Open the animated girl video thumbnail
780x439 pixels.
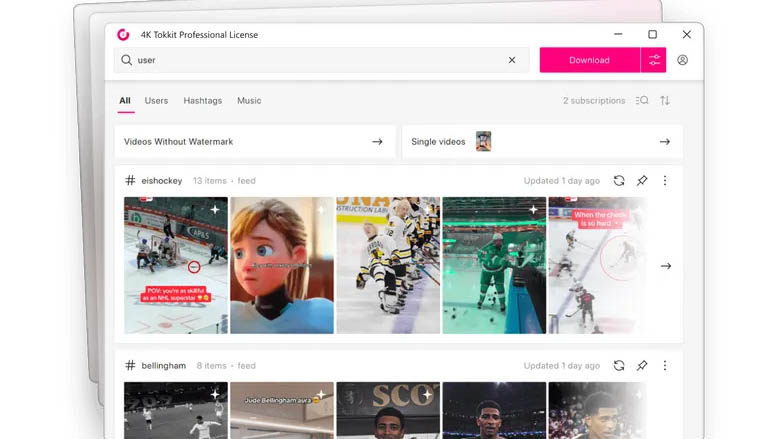coord(282,265)
